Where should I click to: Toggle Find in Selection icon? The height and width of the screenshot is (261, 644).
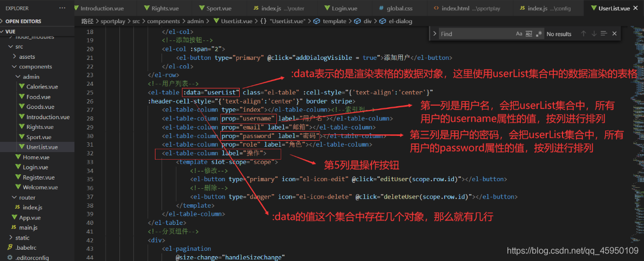[x=604, y=33]
